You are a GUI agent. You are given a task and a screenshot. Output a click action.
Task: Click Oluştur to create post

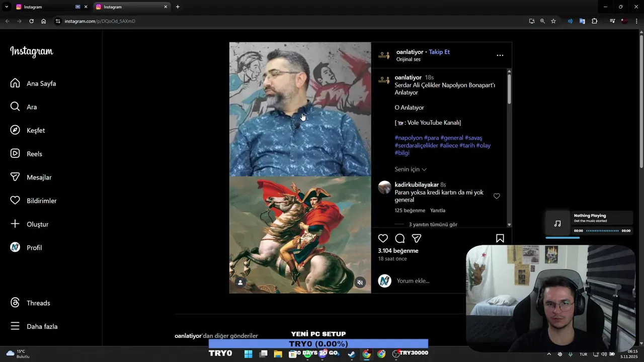point(29,224)
